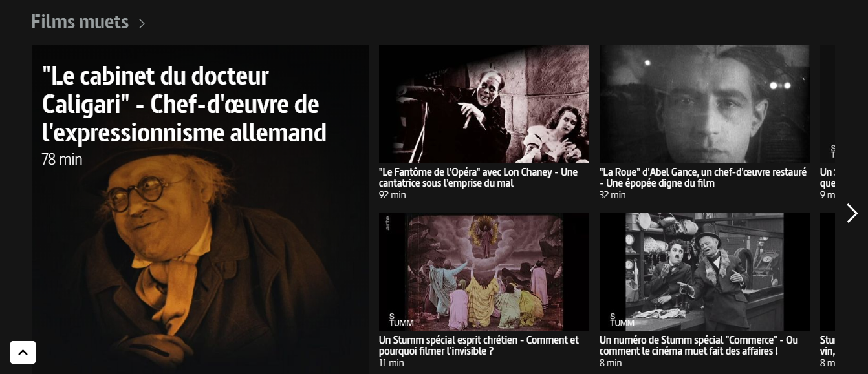
Task: Click the Stumm esprit chrétien thumbnail
Action: pos(484,272)
